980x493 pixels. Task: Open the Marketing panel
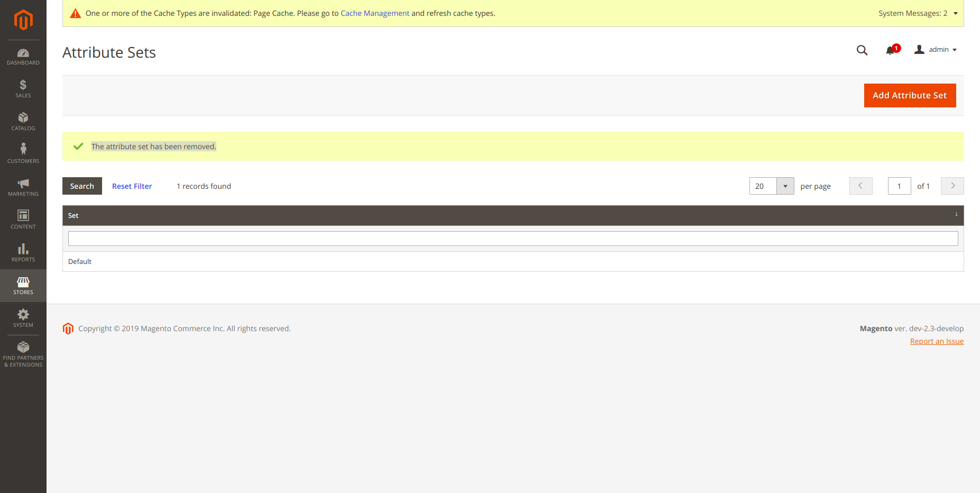pos(23,187)
